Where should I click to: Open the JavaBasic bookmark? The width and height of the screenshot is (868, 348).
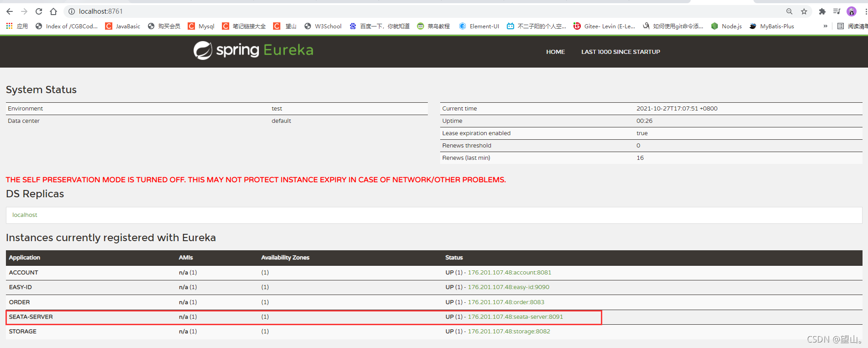(123, 26)
